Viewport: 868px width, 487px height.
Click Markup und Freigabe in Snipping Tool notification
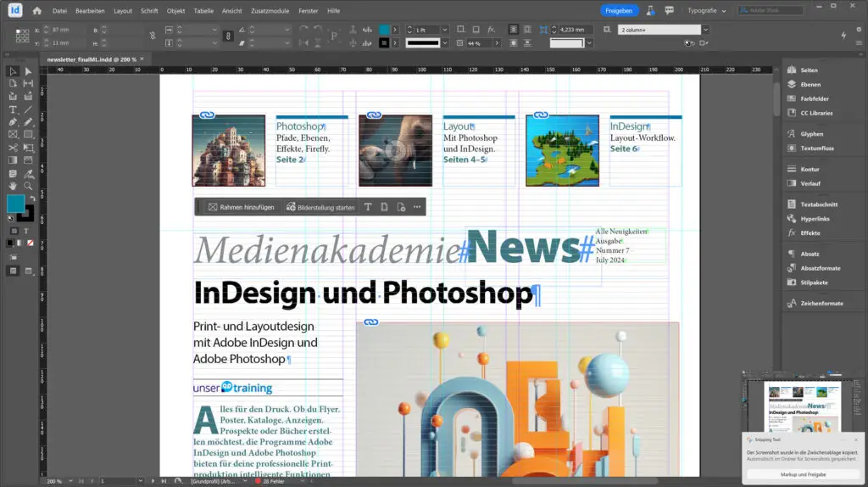pyautogui.click(x=804, y=475)
